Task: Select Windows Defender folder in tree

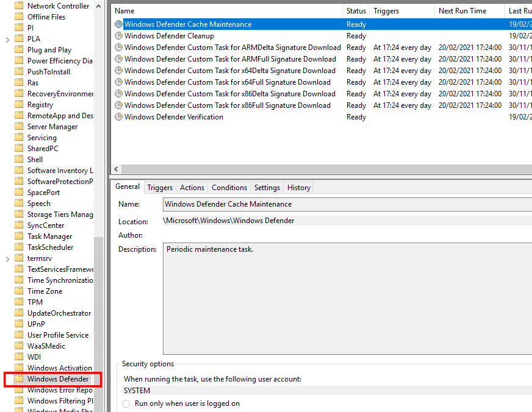Action: (58, 379)
